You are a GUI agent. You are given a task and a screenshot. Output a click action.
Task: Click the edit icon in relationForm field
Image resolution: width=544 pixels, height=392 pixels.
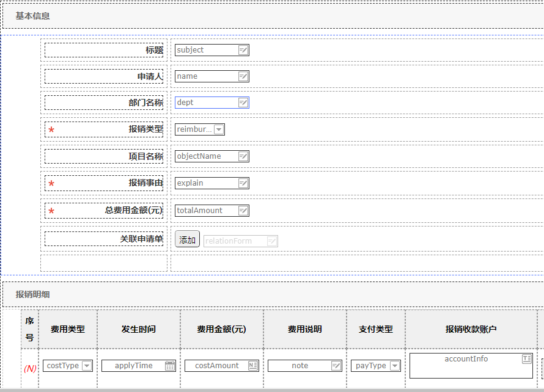(272, 241)
